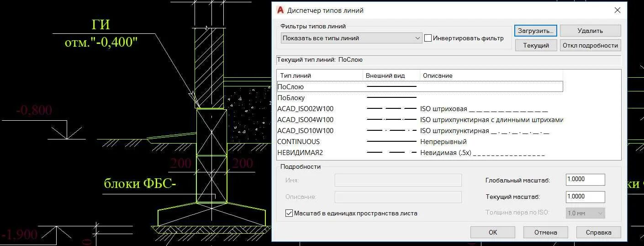This screenshot has height=246, width=644.
Task: Open the Толщина пера по ISO dropdown
Action: pyautogui.click(x=585, y=213)
